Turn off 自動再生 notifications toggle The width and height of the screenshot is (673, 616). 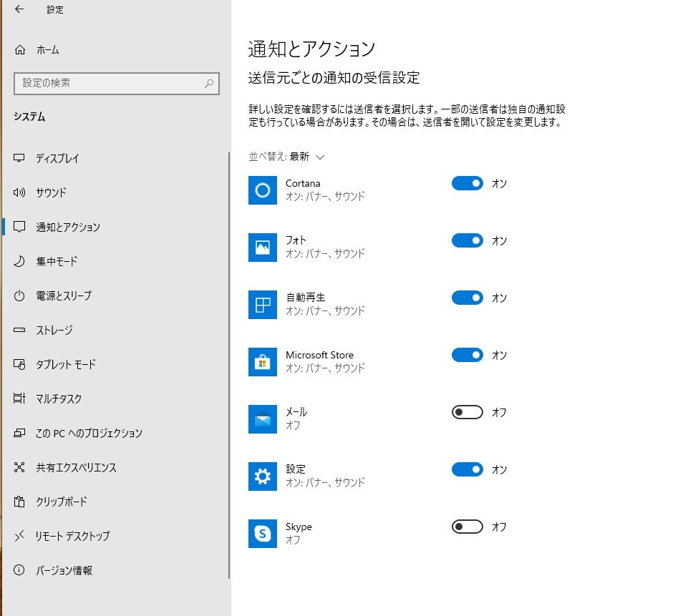tap(468, 298)
